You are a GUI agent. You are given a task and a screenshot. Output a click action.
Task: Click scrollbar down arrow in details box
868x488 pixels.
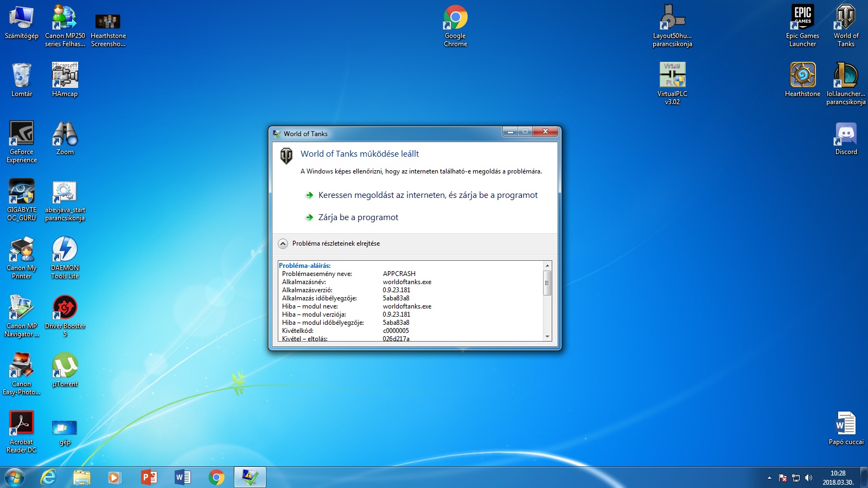tap(547, 337)
